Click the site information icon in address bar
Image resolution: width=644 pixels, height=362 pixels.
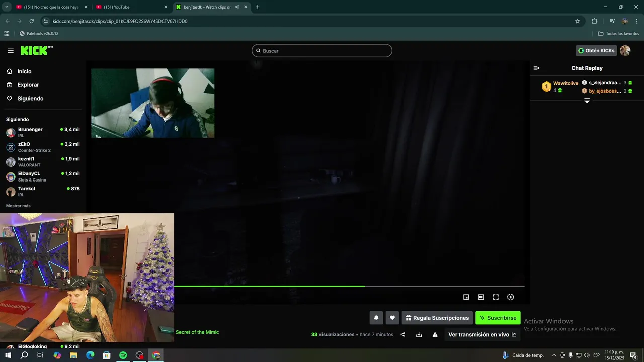click(x=46, y=21)
